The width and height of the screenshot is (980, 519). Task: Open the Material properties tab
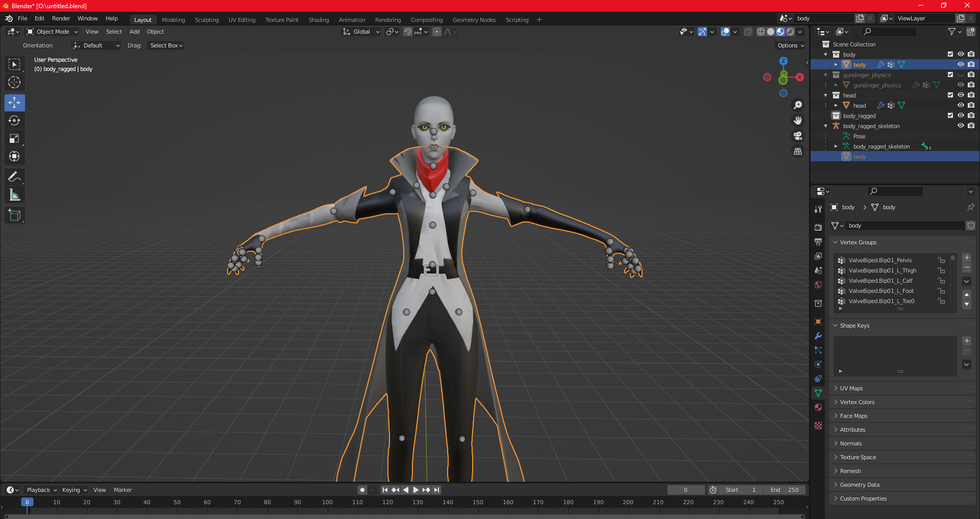[818, 407]
